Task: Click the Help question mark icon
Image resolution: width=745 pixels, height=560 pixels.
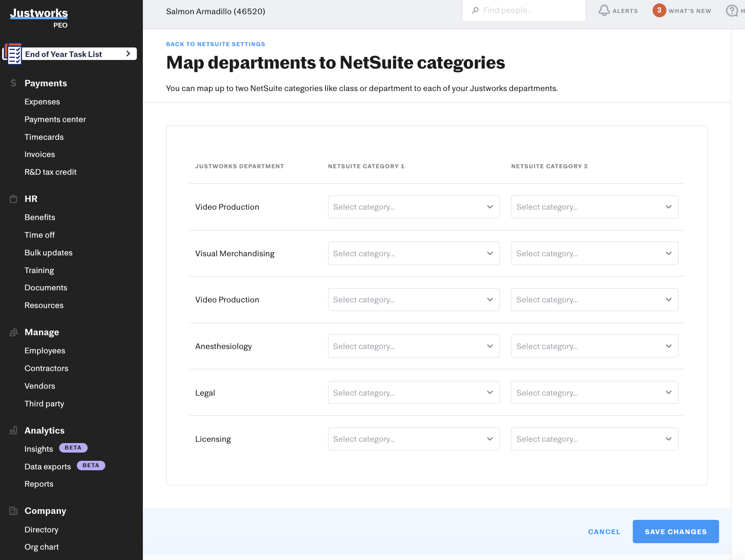Action: pyautogui.click(x=732, y=11)
